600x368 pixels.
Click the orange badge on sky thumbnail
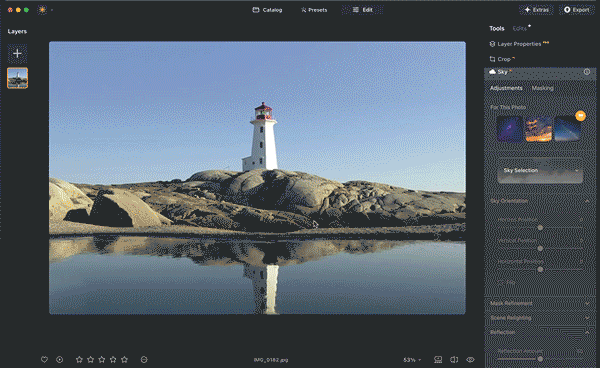coord(580,116)
